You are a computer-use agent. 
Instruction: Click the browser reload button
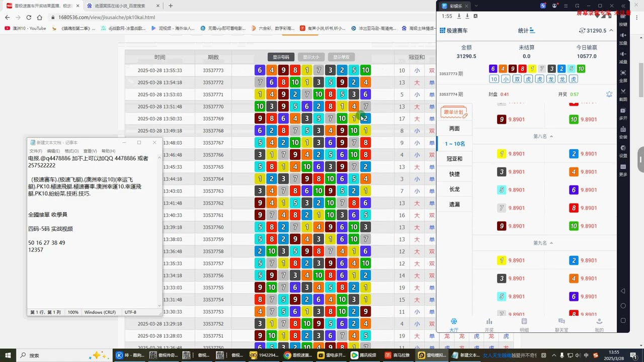click(x=28, y=17)
